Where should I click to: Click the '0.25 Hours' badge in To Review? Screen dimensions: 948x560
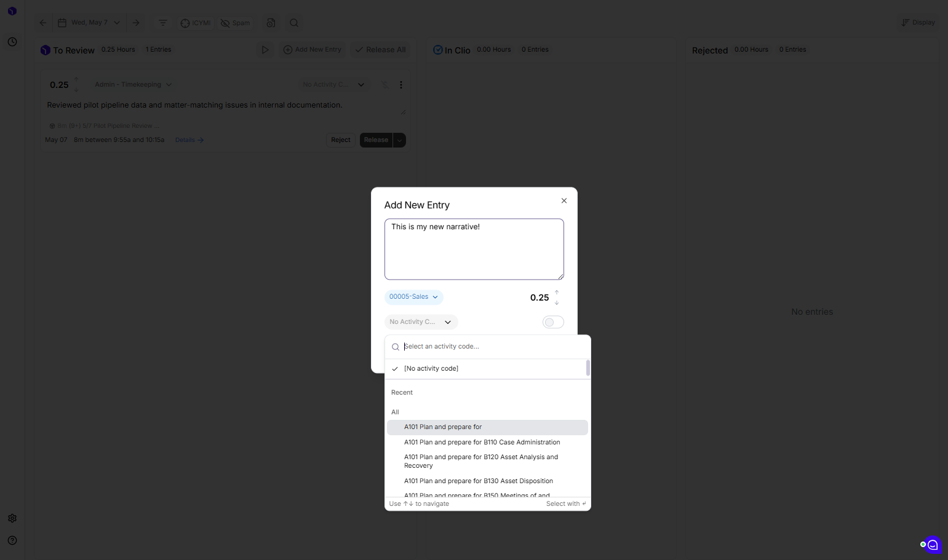coord(118,50)
